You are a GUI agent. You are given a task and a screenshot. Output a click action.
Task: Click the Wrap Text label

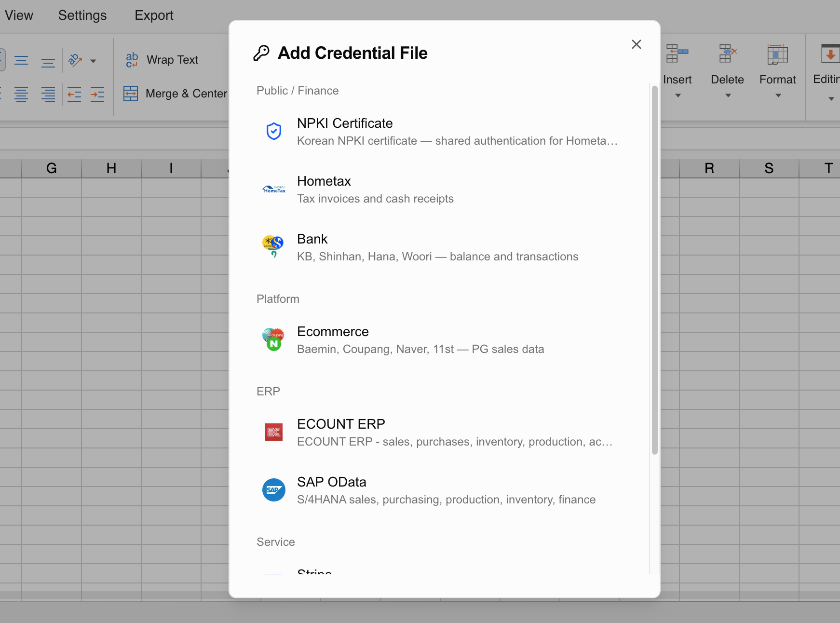[x=172, y=60]
